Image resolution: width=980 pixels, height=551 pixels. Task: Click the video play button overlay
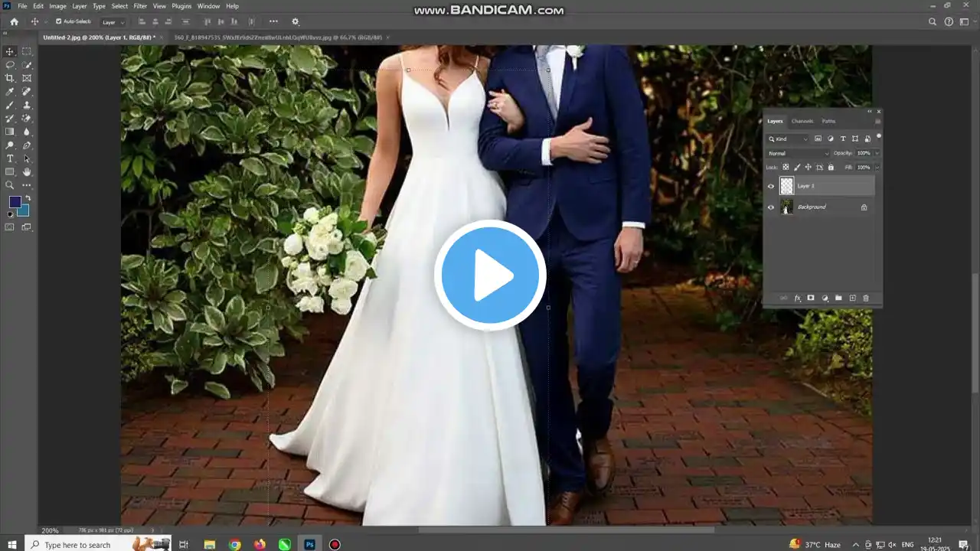[490, 275]
